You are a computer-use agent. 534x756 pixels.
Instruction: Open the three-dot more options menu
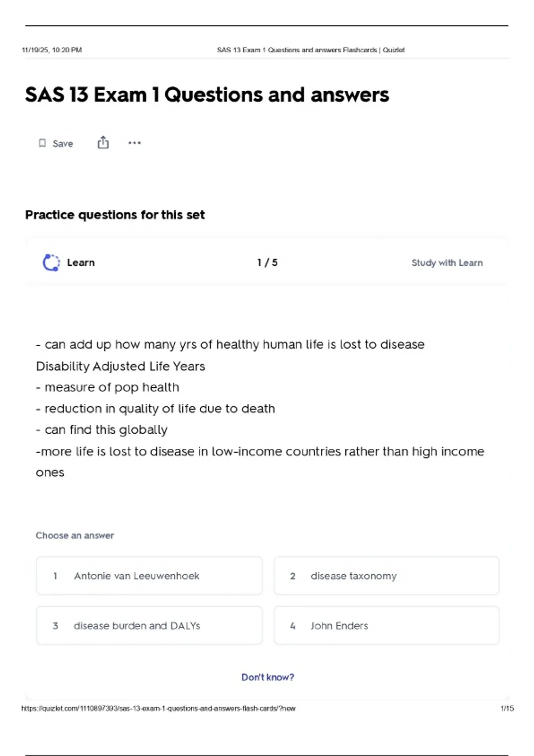tap(134, 143)
